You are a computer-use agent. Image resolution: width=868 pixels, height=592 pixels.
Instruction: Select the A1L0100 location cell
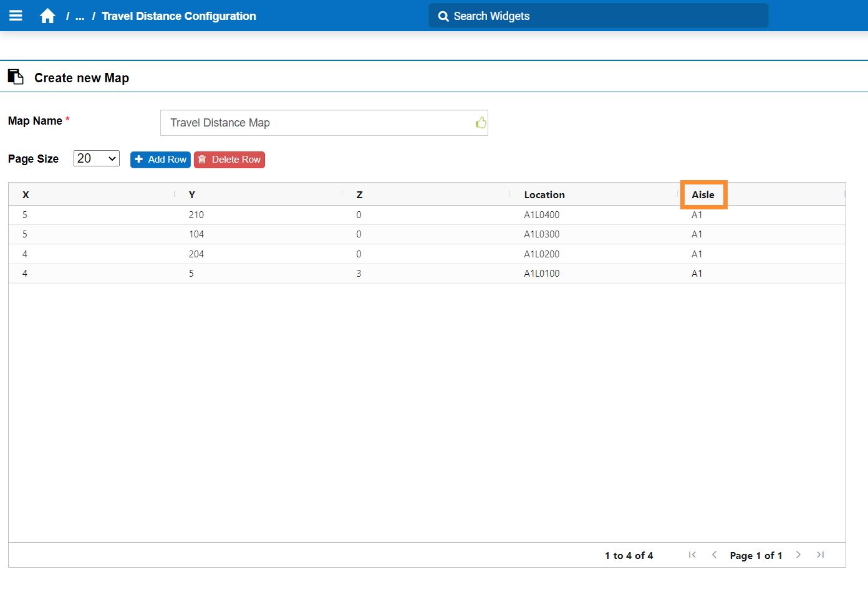pyautogui.click(x=541, y=274)
